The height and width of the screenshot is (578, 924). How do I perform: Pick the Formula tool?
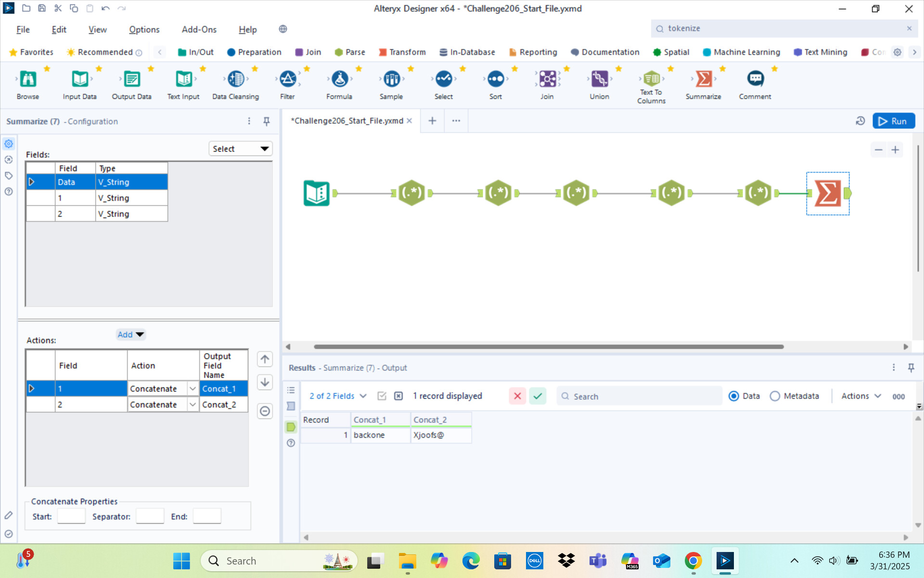pyautogui.click(x=340, y=79)
